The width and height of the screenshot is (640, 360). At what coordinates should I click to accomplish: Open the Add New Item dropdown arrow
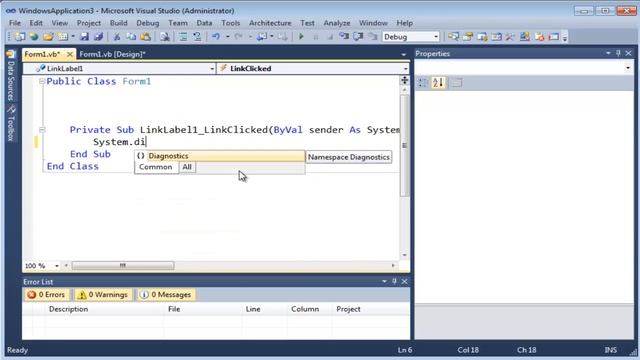coord(73,37)
